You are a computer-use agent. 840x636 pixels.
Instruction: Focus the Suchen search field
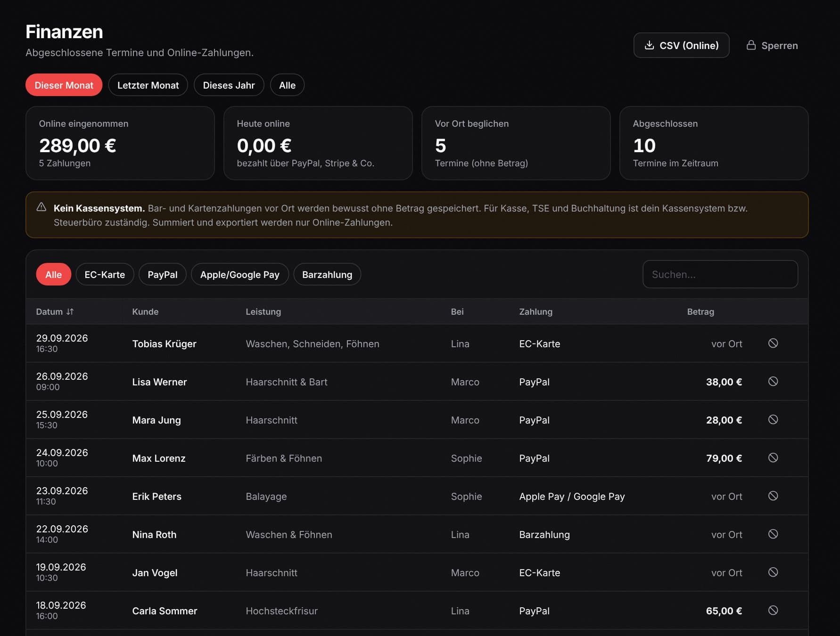click(720, 274)
